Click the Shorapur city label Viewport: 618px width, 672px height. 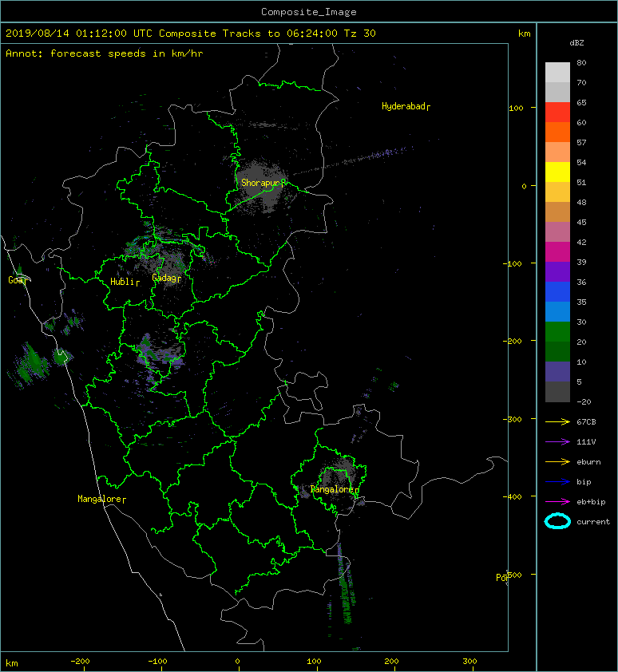(x=263, y=183)
